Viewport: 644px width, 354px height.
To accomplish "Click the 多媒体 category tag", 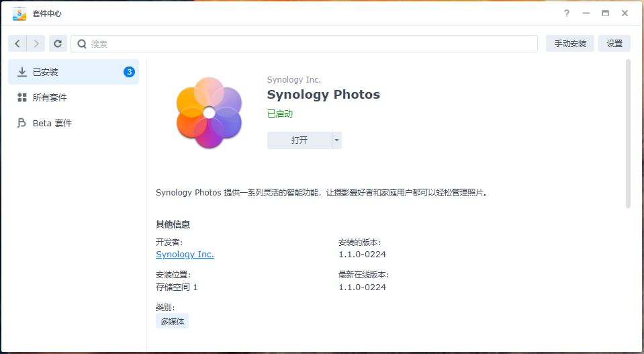I will (172, 322).
